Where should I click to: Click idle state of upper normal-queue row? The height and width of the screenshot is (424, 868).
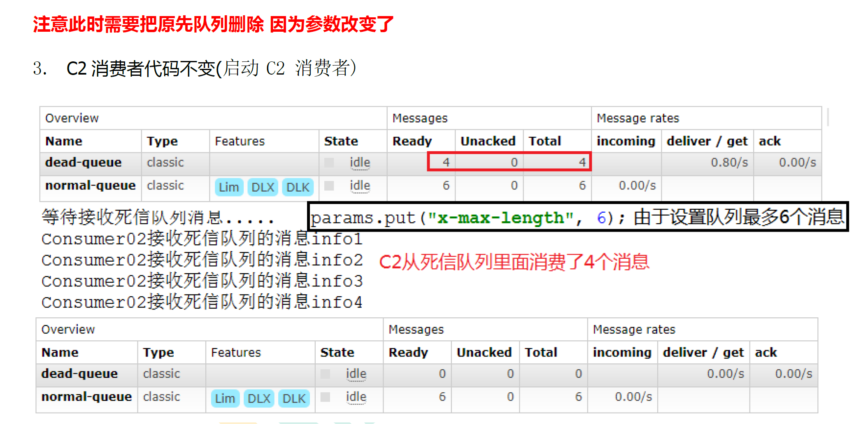[360, 185]
